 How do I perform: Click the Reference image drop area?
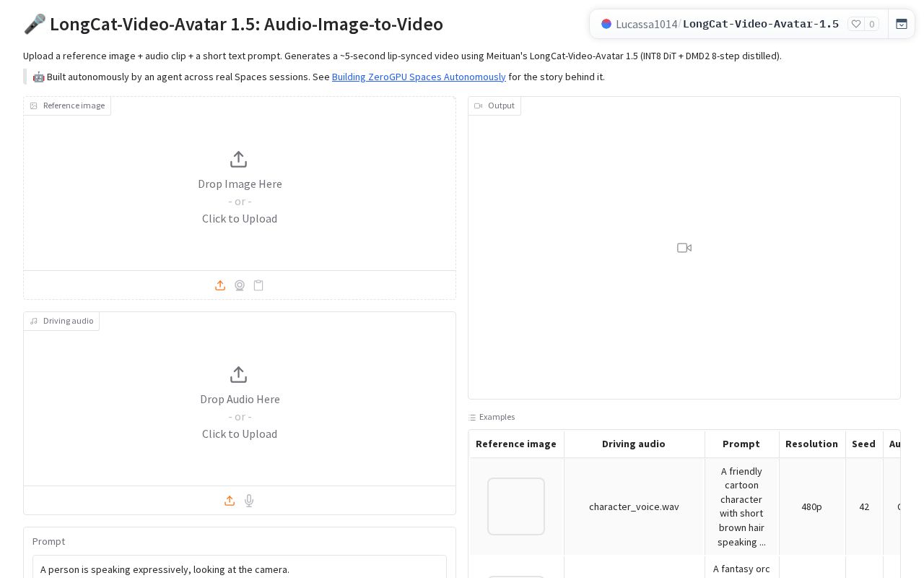coord(240,184)
